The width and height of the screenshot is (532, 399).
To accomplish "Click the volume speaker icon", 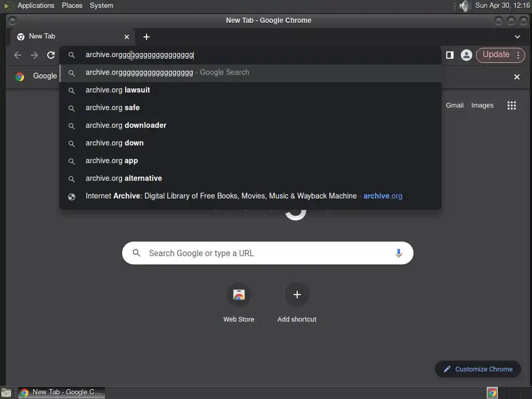I will tap(464, 6).
